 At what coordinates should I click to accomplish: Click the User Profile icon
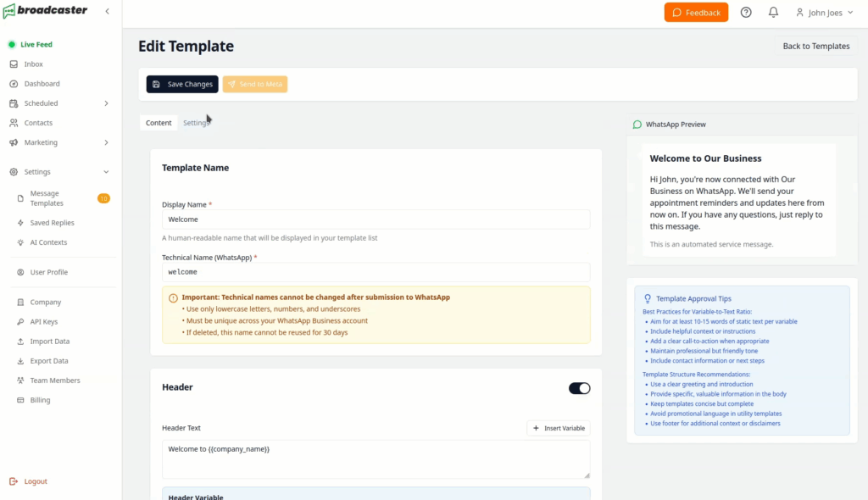[20, 272]
